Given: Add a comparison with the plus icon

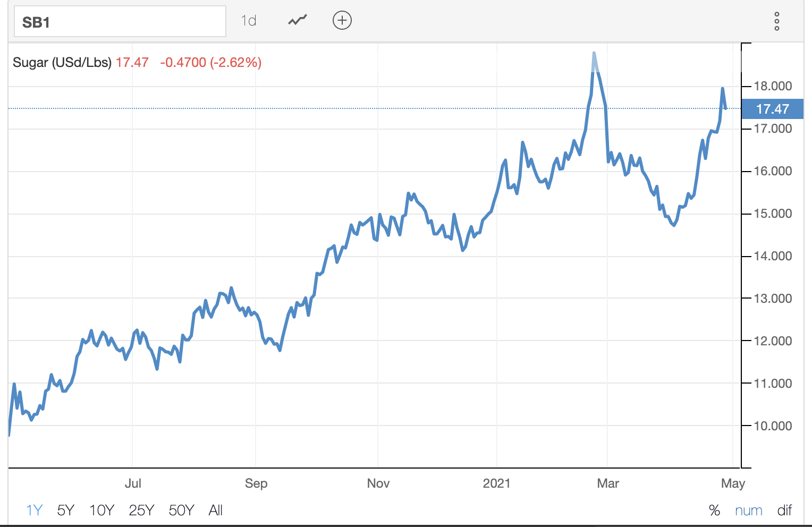Looking at the screenshot, I should coord(342,20).
